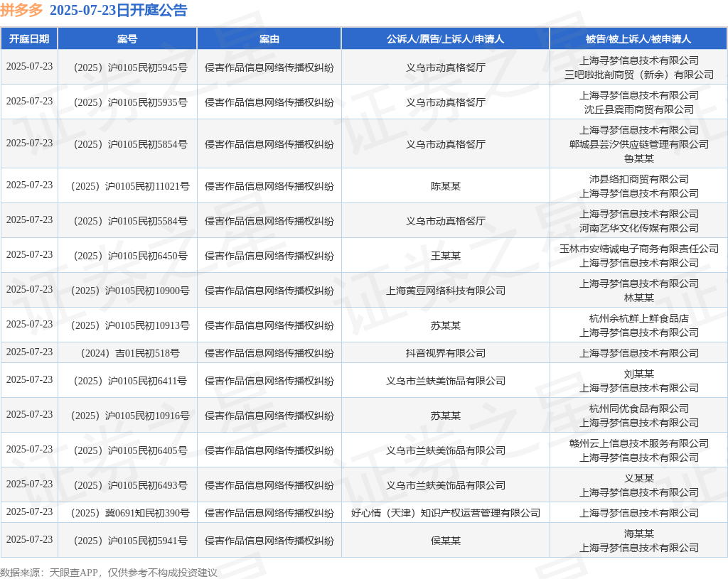The height and width of the screenshot is (579, 728).
Task: Click case number 吉01民初518号
Action: coord(130,353)
